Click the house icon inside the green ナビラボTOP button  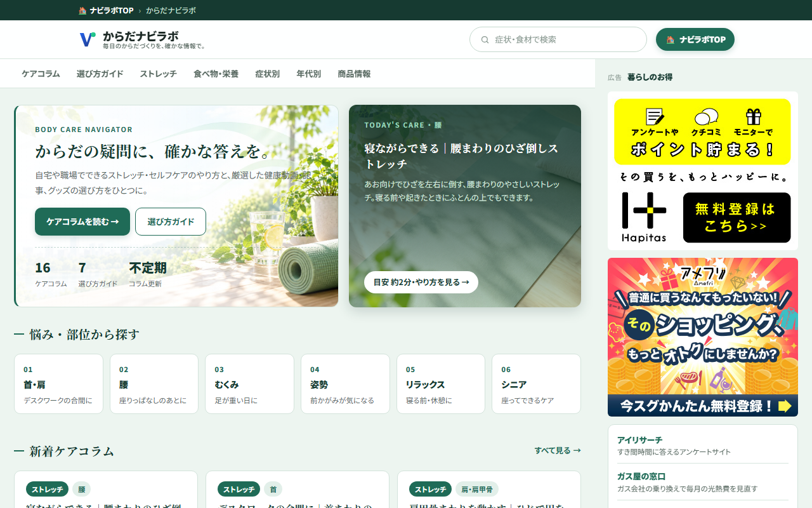[671, 39]
